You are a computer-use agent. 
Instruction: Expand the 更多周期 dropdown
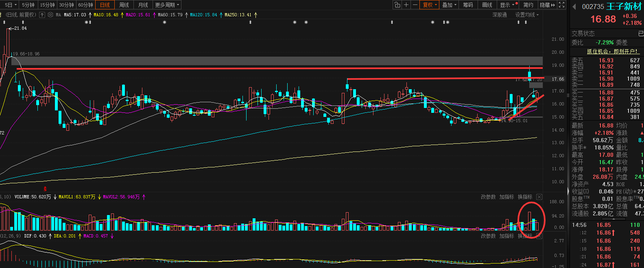(x=167, y=5)
